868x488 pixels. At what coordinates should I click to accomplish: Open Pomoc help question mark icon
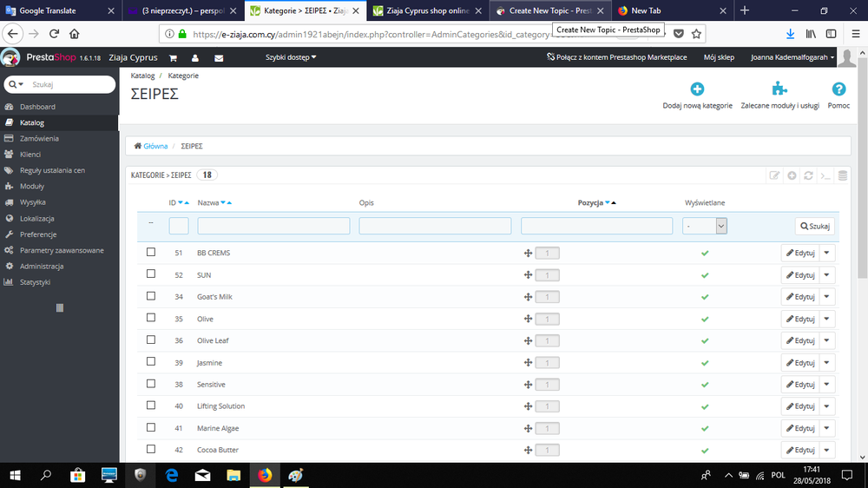[x=838, y=89]
